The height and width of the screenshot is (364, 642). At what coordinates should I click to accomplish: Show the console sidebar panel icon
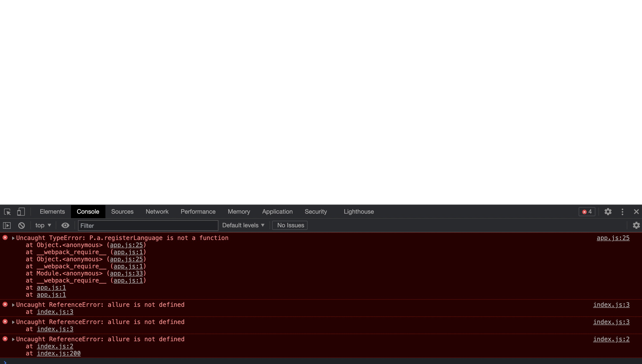tap(7, 225)
